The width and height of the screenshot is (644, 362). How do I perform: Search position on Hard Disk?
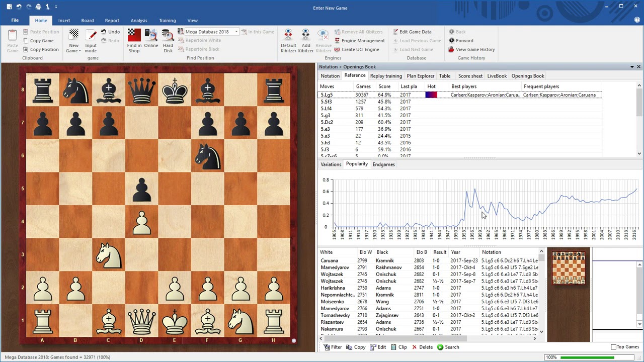coord(168,40)
